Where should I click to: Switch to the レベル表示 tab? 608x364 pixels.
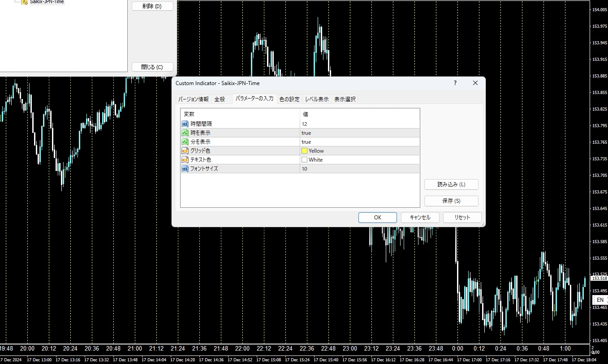317,99
